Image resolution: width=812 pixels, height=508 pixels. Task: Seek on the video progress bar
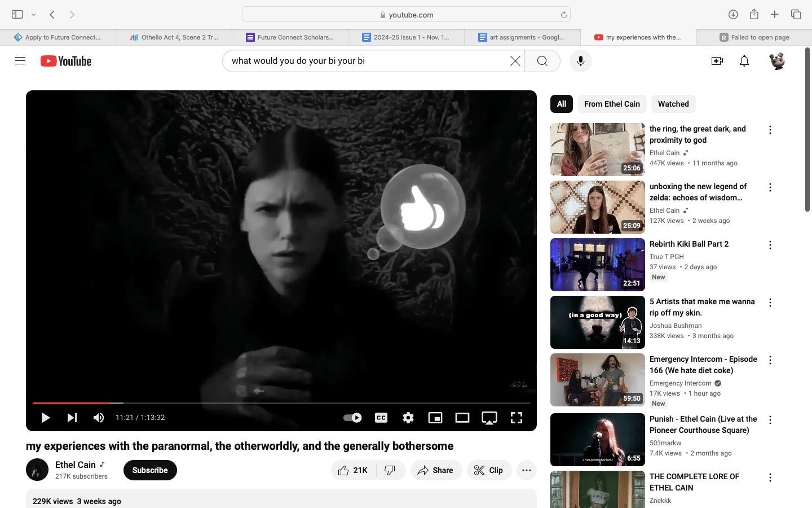pyautogui.click(x=281, y=403)
